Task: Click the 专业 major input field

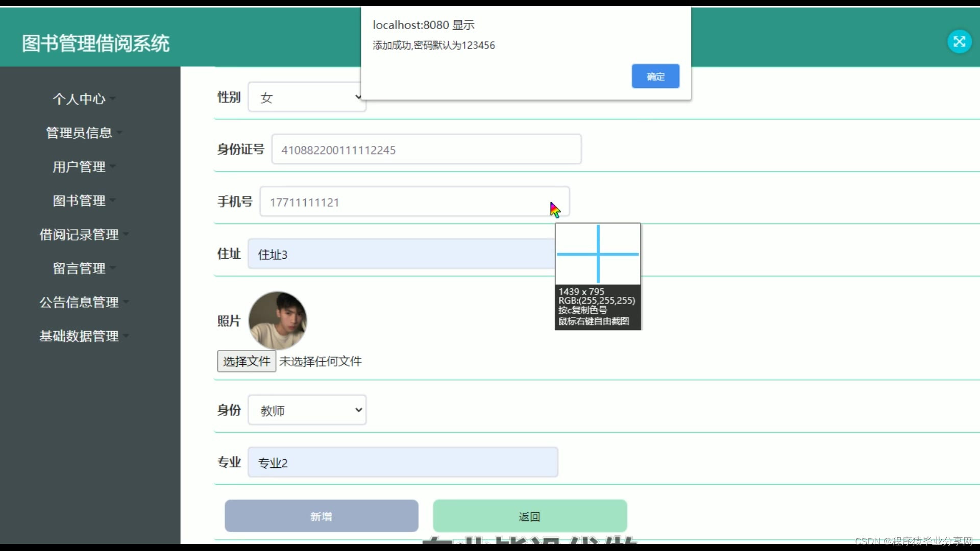Action: tap(403, 463)
